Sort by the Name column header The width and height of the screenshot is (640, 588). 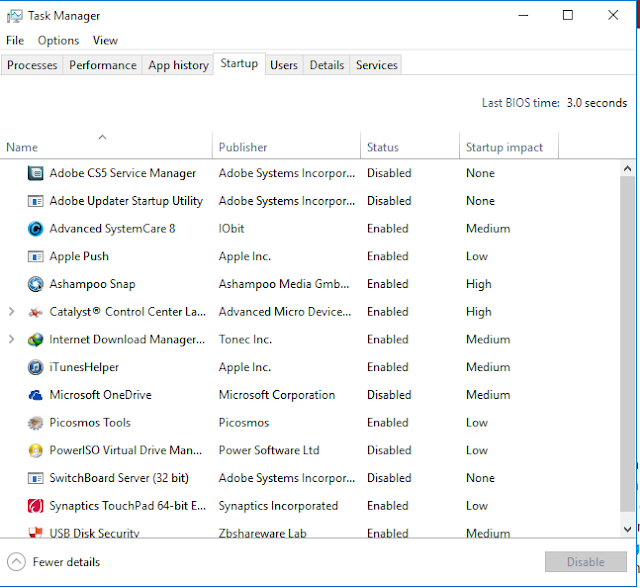[106, 145]
